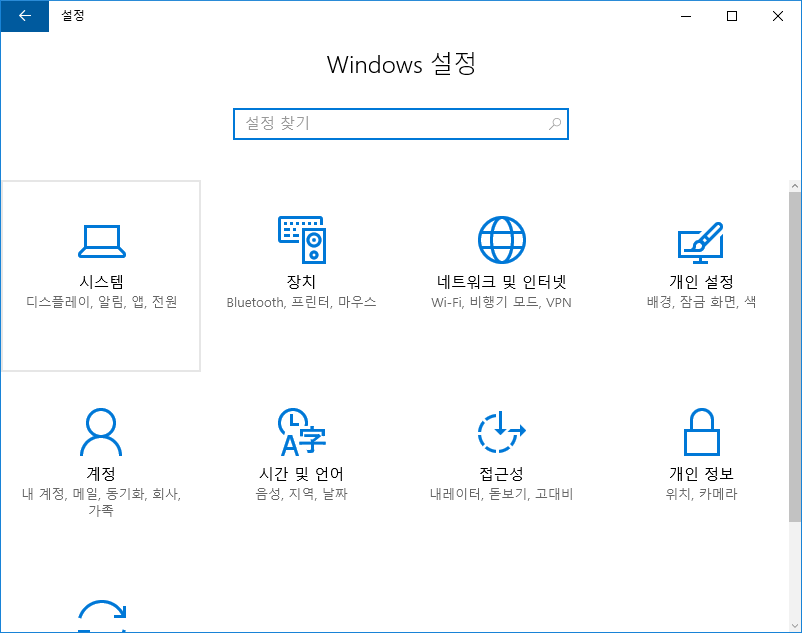Open the 장치 keyboard and speaker icon

coord(302,240)
